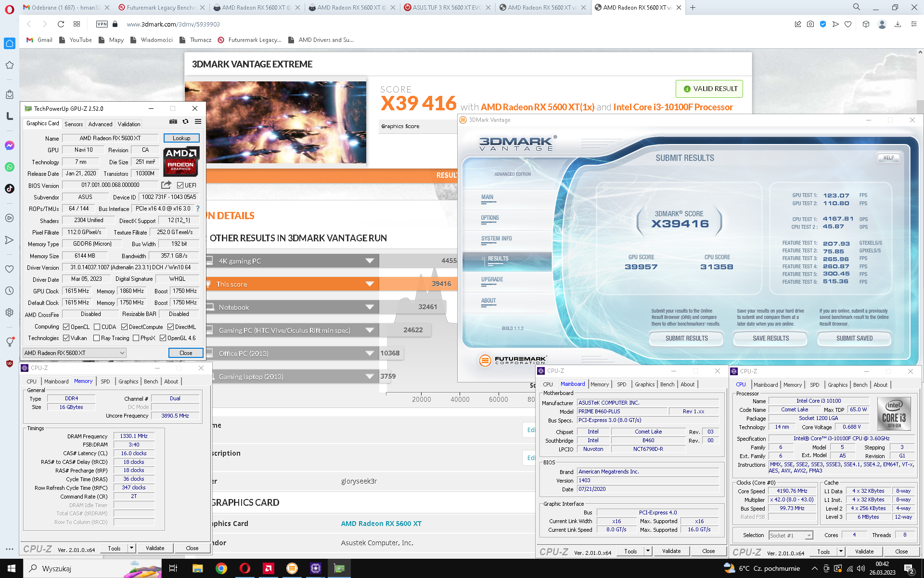This screenshot has width=924, height=578.
Task: Click the GPU-Z refresh icon
Action: point(185,122)
